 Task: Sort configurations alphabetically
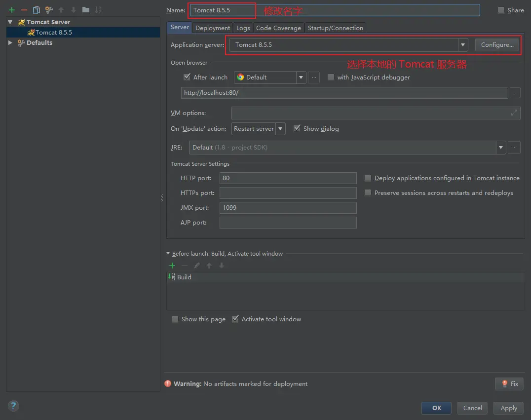pos(98,10)
